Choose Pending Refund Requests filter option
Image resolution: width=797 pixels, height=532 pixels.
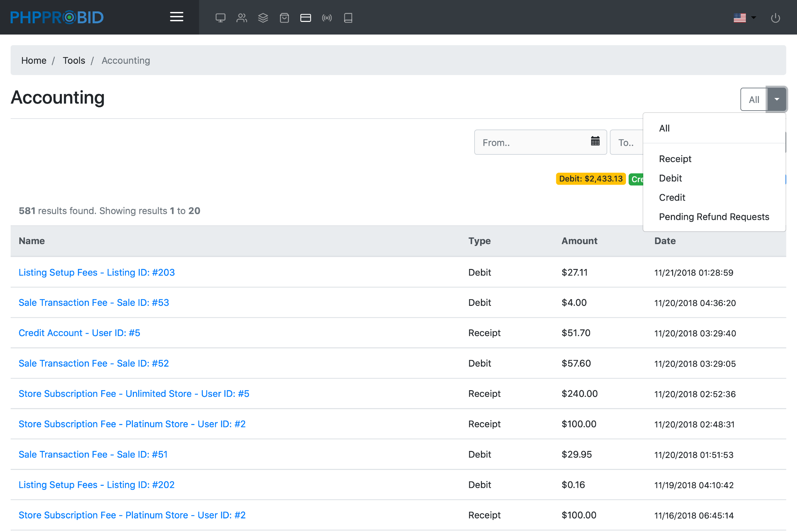(714, 217)
